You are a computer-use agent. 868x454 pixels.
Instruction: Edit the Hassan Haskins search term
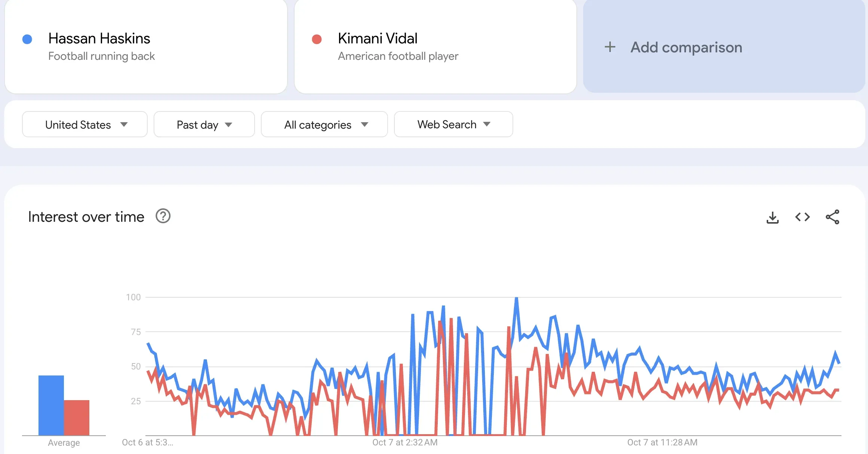point(99,39)
